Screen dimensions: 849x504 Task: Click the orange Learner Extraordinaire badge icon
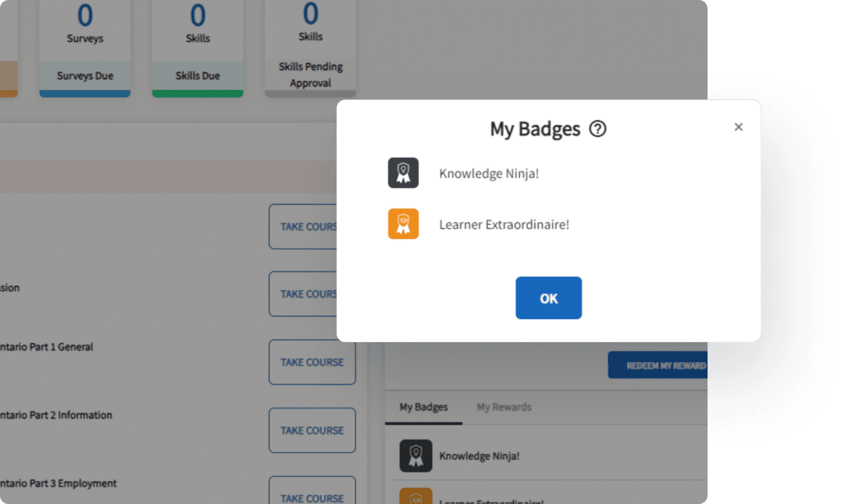(403, 224)
